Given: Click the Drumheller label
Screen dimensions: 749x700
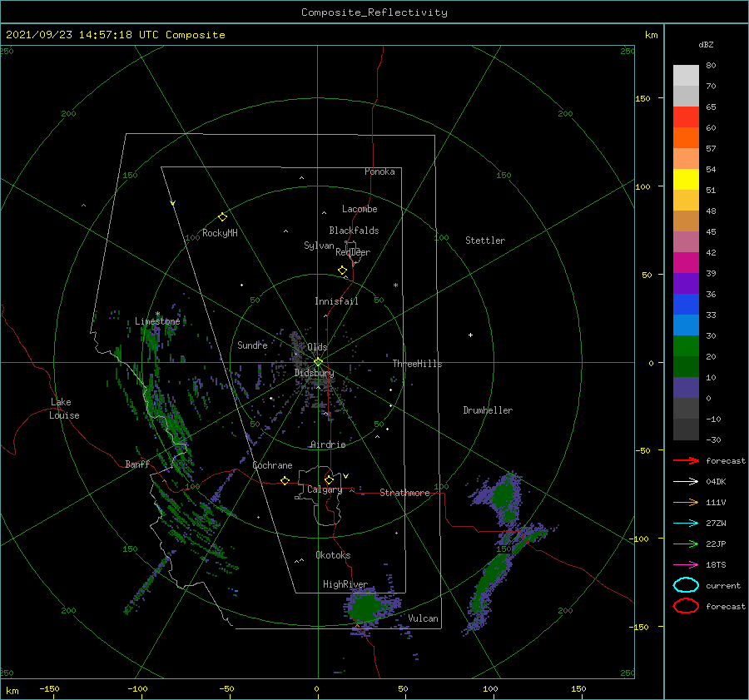Looking at the screenshot, I should tap(488, 410).
